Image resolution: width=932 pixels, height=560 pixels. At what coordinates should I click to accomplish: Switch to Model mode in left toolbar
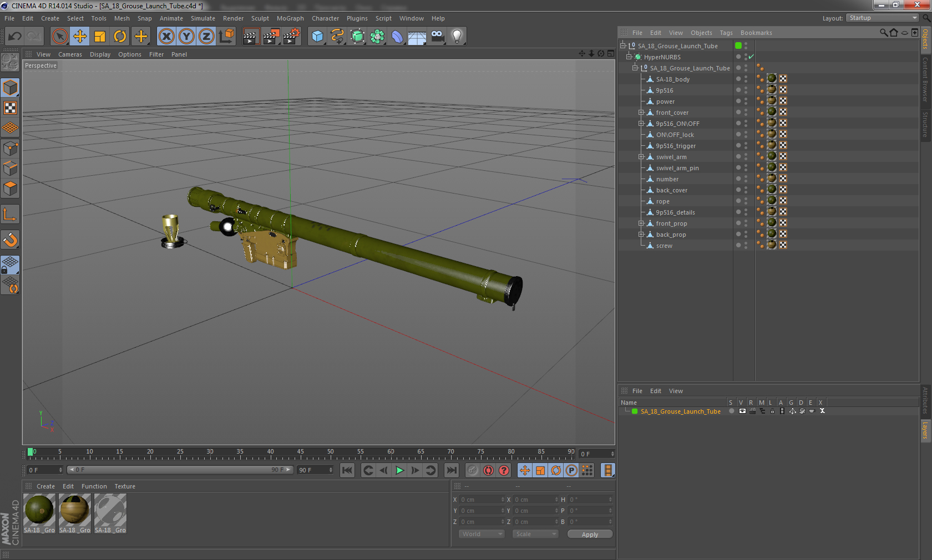10,88
